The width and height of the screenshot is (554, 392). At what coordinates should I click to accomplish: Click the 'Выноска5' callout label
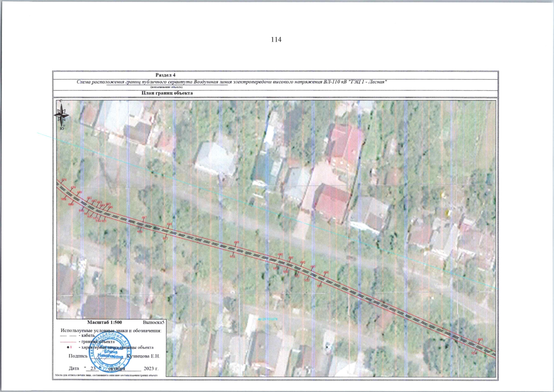pos(154,322)
